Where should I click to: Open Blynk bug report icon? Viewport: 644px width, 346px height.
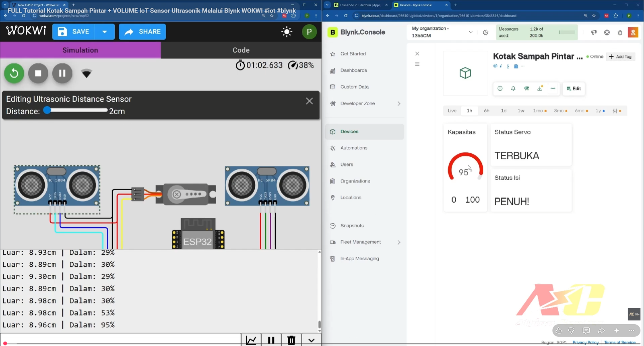[620, 33]
